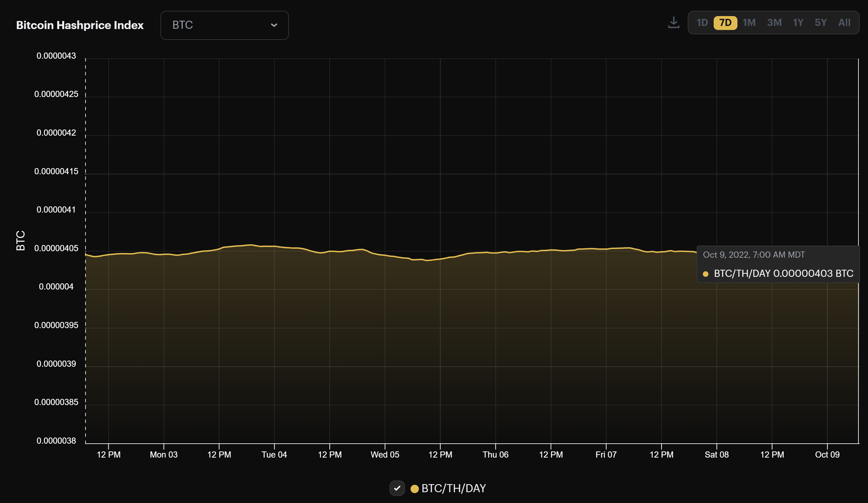Click the BTC/TH/DAY legend color dot
This screenshot has width=868, height=503.
pos(414,488)
